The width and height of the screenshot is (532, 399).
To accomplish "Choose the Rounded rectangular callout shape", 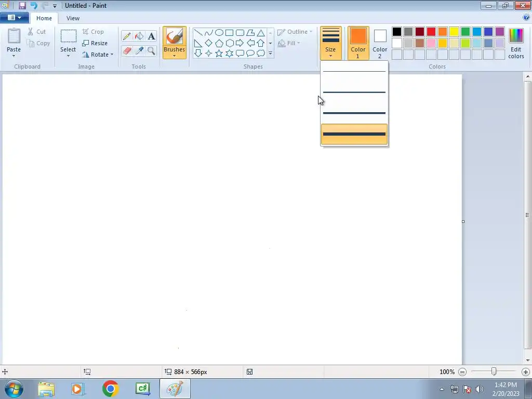I will tap(240, 54).
